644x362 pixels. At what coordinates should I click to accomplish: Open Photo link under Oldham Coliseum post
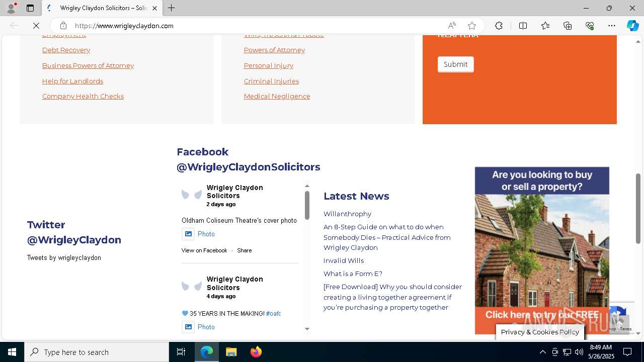pyautogui.click(x=206, y=234)
